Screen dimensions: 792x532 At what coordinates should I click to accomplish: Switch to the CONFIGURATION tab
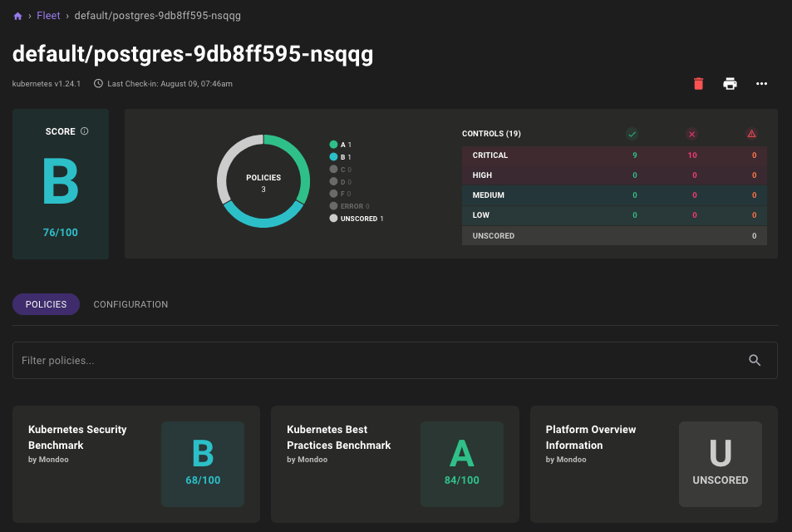pos(130,304)
